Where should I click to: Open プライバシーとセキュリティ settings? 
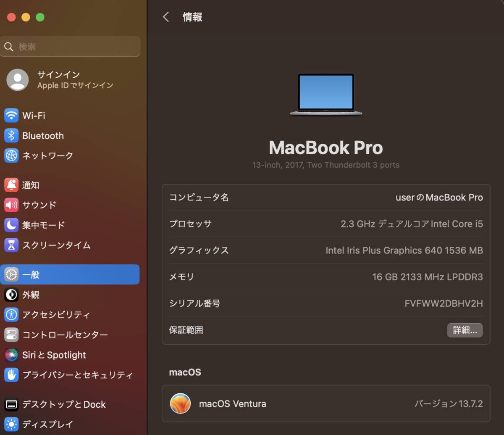pos(70,374)
